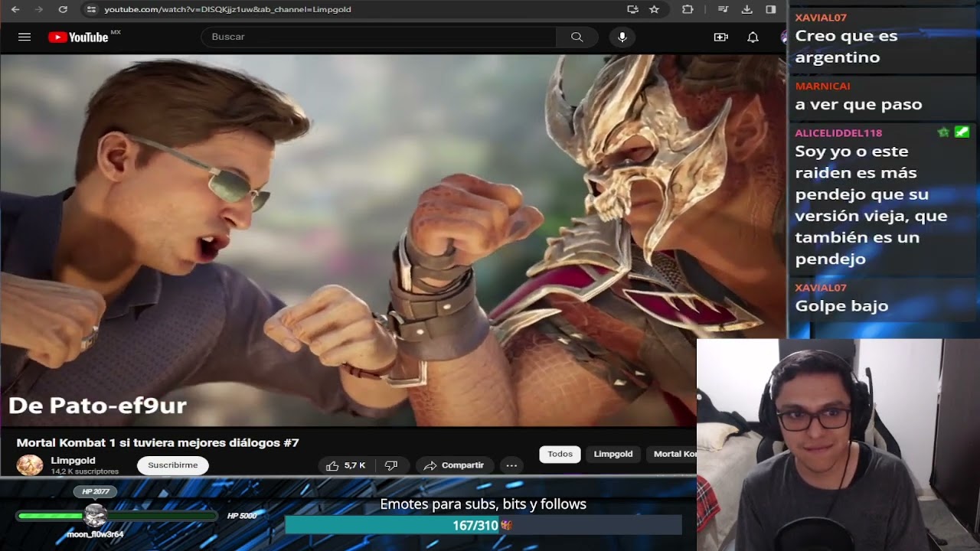Viewport: 980px width, 551px height.
Task: Click the ALICELIDDEL118 username in chat
Action: pyautogui.click(x=838, y=132)
